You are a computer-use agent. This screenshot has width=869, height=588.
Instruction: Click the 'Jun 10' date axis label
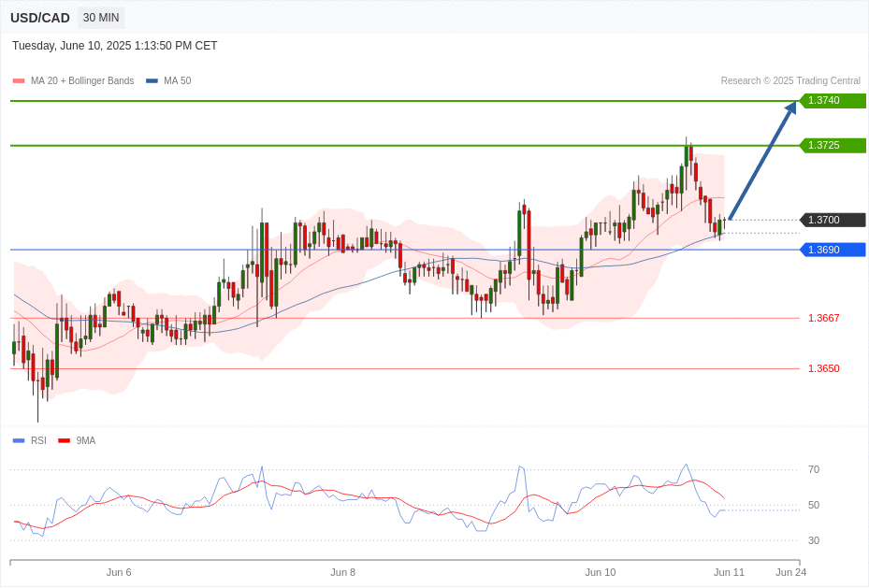601,572
